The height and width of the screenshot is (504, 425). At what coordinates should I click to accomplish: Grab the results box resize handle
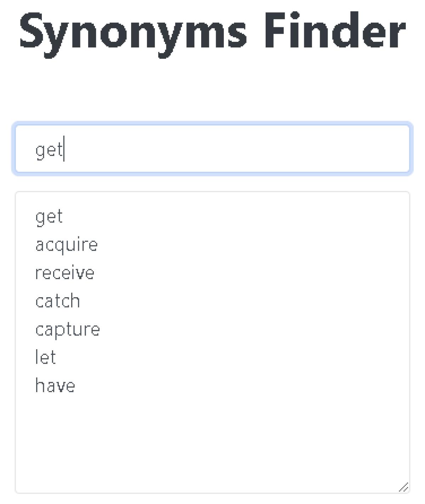coord(404,487)
